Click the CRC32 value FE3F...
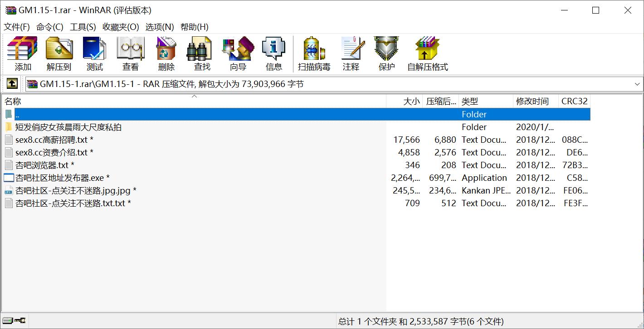 (x=576, y=203)
